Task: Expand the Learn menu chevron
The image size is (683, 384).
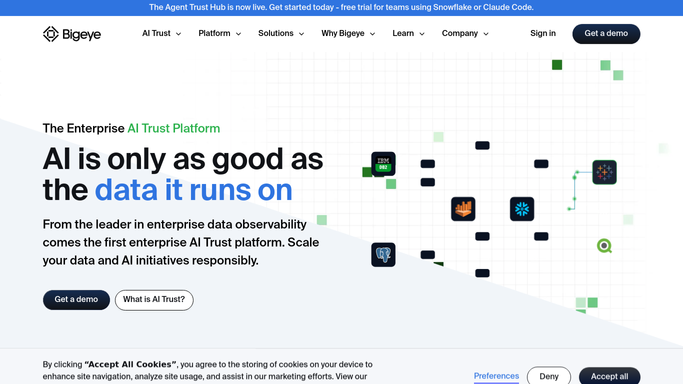Action: click(421, 34)
